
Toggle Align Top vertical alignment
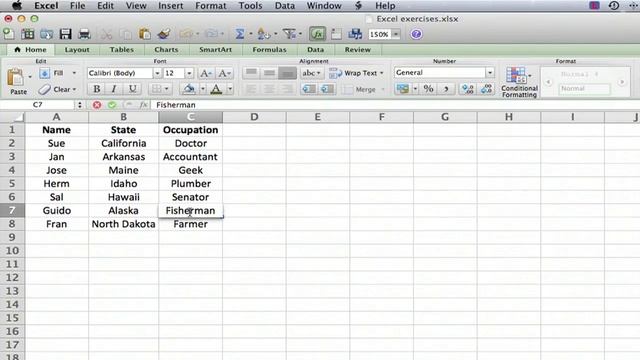[x=251, y=73]
